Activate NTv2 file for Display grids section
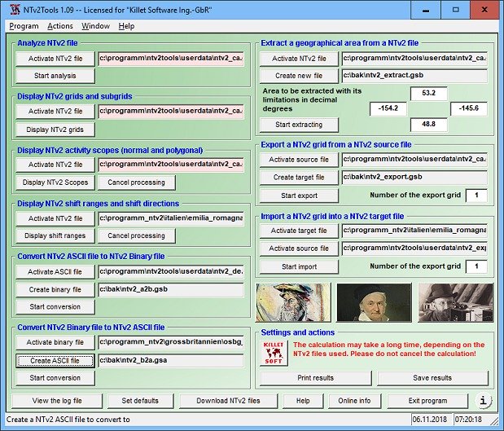Screen dimensions: 504x431 [55, 112]
